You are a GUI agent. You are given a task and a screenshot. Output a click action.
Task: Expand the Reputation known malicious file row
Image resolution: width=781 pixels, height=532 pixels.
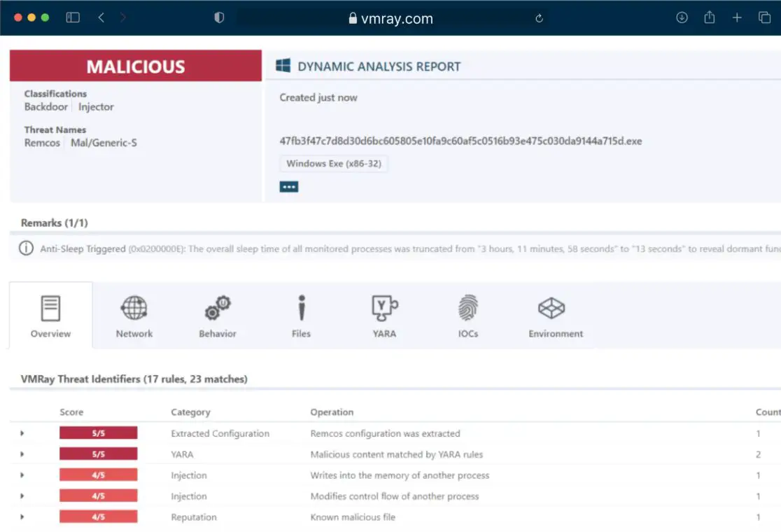coord(23,517)
